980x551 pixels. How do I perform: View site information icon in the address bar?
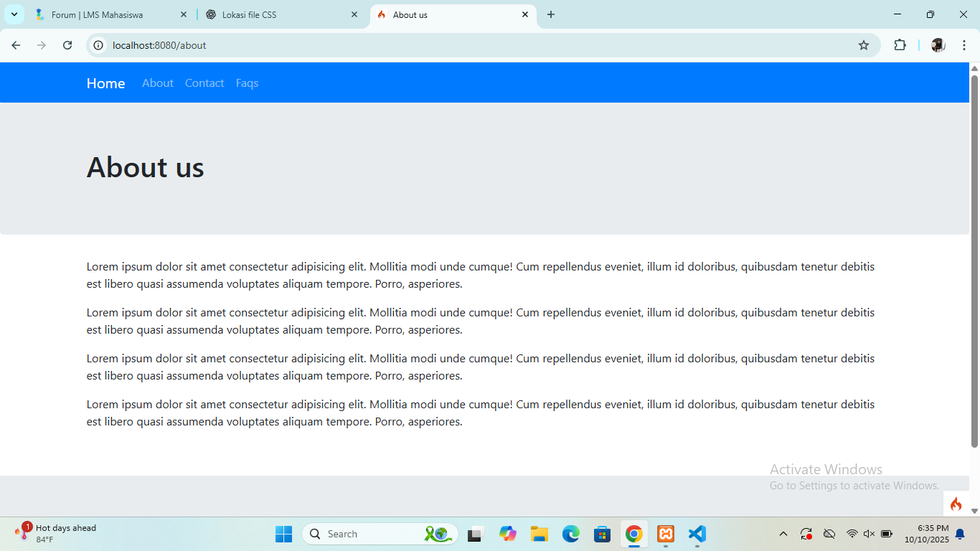point(99,45)
